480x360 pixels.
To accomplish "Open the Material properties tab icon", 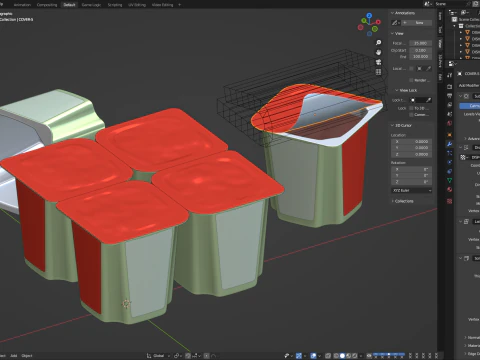I will [450, 189].
